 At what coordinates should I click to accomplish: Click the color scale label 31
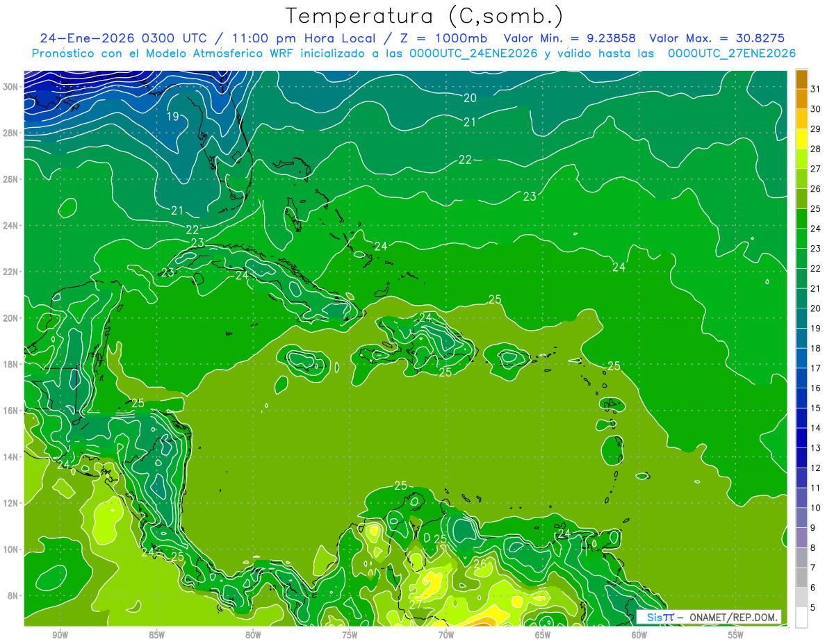click(x=815, y=89)
